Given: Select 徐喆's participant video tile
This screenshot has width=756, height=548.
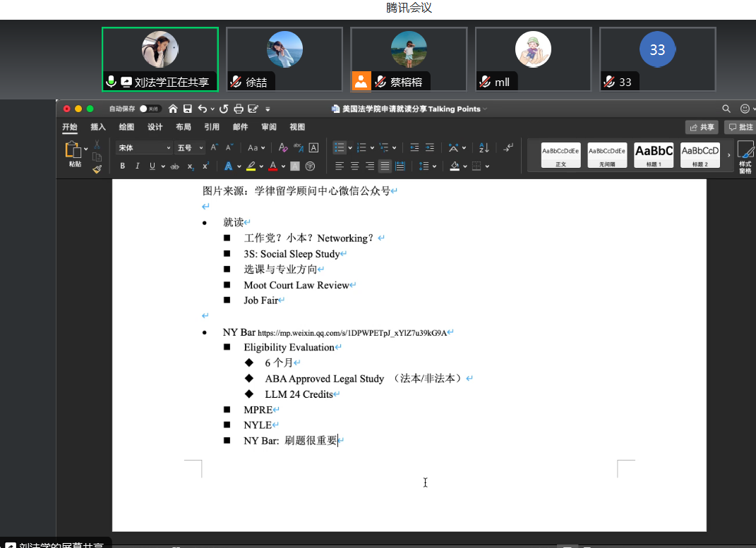Looking at the screenshot, I should (284, 59).
